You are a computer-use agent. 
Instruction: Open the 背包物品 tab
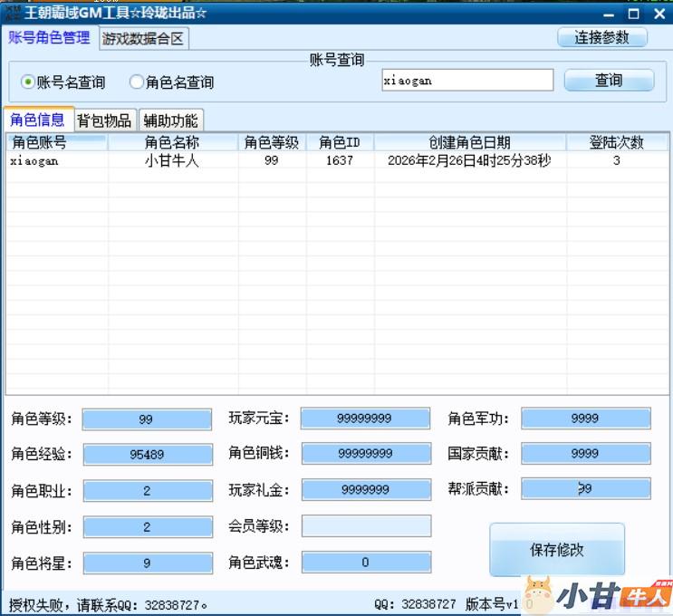pyautogui.click(x=104, y=120)
